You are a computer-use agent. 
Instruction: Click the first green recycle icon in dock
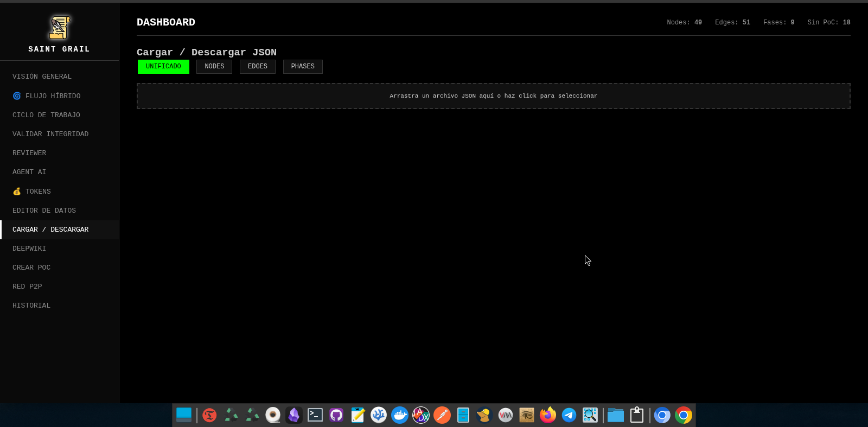pyautogui.click(x=231, y=415)
